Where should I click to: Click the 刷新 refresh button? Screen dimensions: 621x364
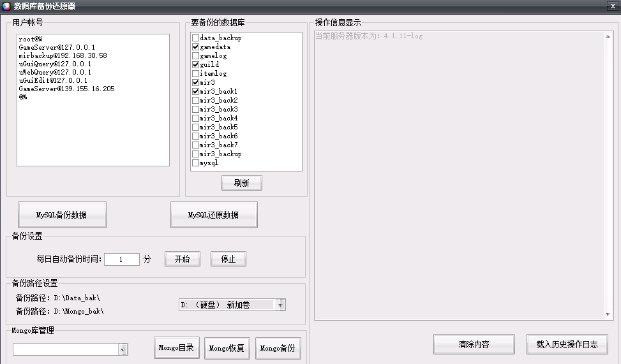[x=241, y=183]
